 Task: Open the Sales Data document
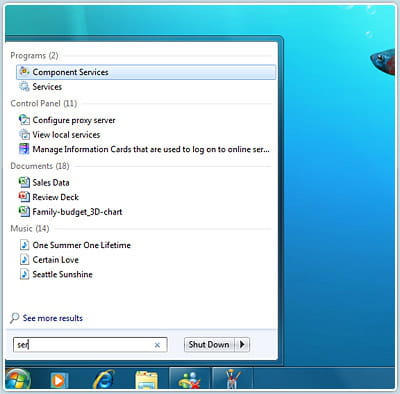(51, 182)
